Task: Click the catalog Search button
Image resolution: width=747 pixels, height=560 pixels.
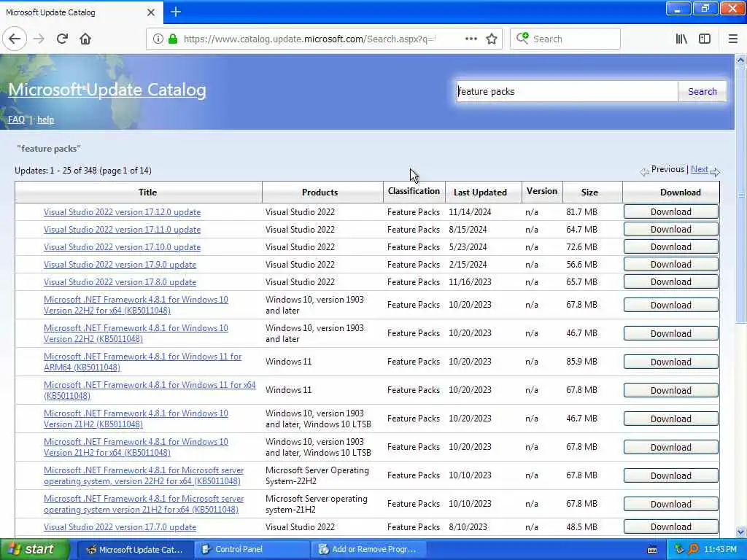Action: pyautogui.click(x=703, y=91)
